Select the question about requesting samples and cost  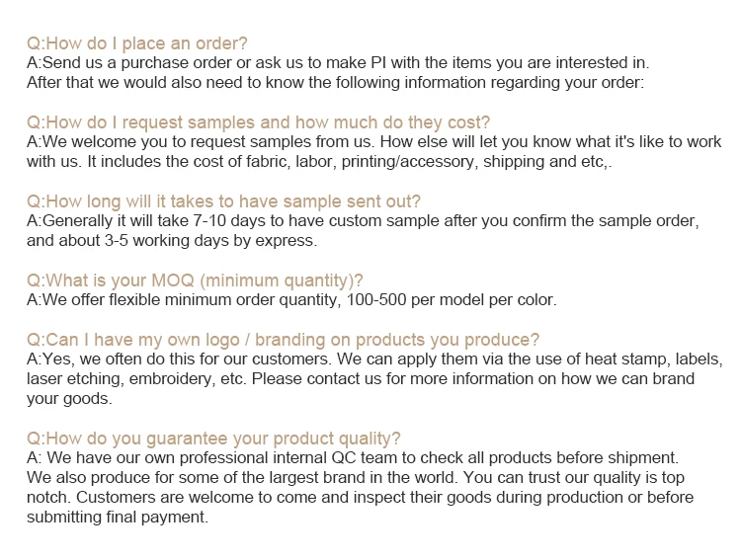click(x=258, y=122)
